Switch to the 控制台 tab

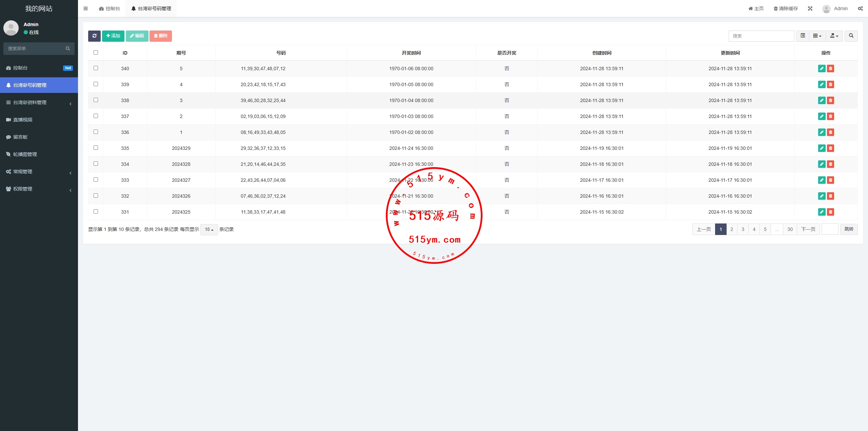click(110, 8)
